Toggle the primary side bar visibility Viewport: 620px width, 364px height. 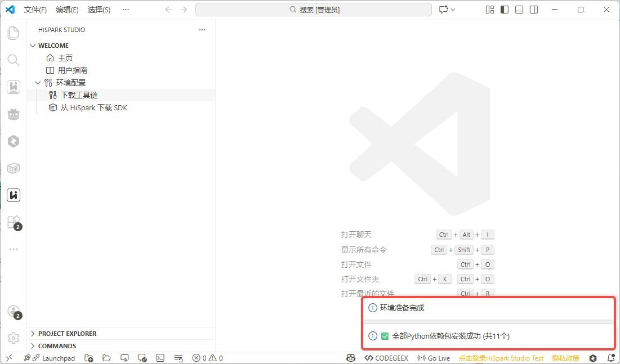click(x=505, y=10)
